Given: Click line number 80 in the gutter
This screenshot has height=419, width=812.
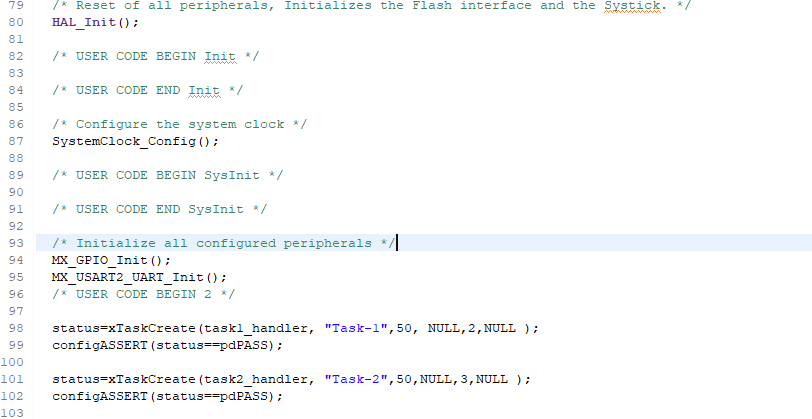Looking at the screenshot, I should tap(16, 22).
